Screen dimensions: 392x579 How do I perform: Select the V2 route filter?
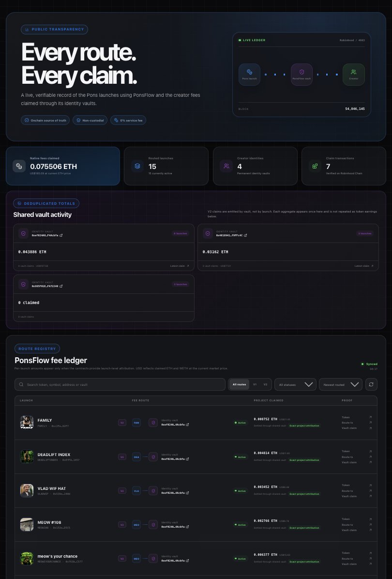click(x=265, y=384)
